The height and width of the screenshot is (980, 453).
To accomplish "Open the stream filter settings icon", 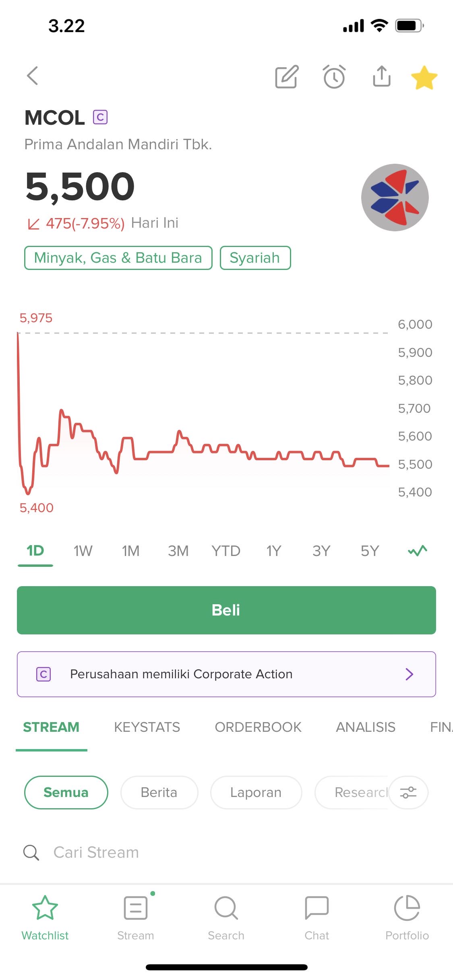I will (408, 793).
